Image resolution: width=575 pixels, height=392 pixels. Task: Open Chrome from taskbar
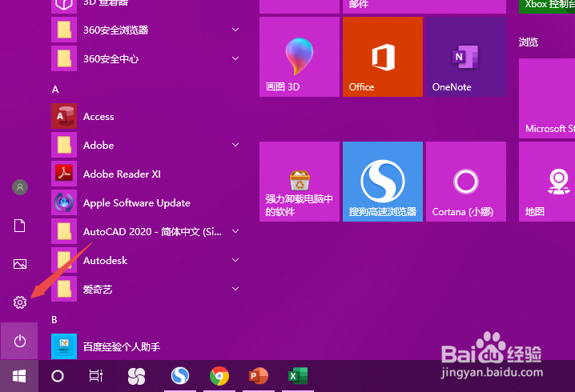pyautogui.click(x=219, y=376)
